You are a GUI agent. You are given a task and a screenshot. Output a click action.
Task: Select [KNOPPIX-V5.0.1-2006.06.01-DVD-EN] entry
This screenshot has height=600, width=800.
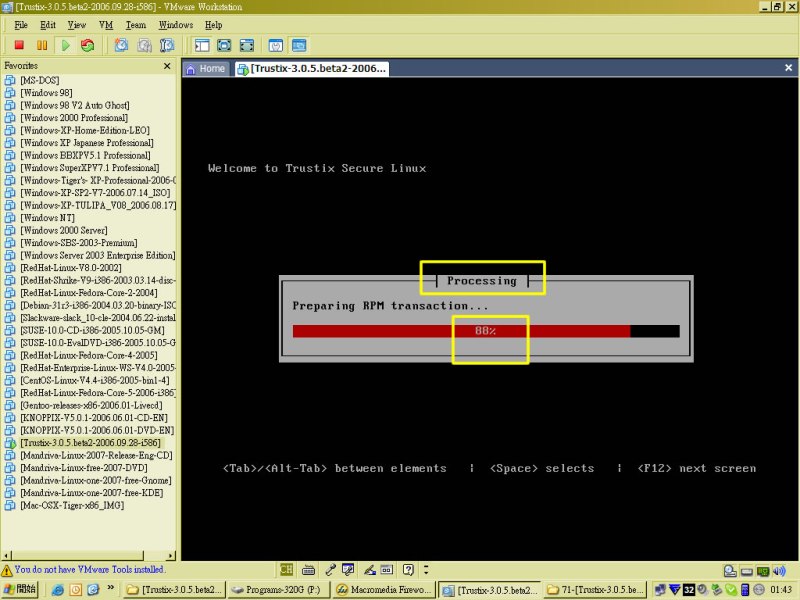pyautogui.click(x=97, y=430)
